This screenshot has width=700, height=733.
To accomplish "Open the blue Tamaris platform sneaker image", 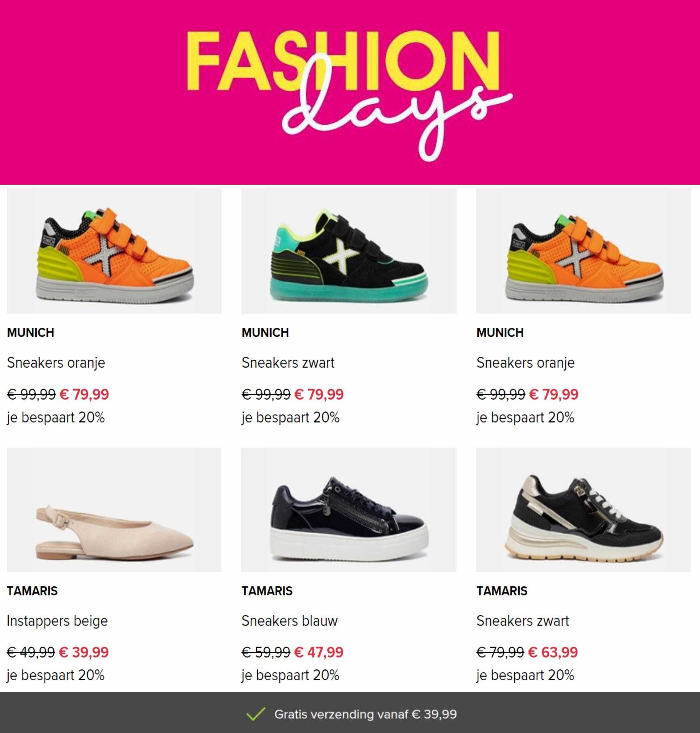I will click(349, 510).
